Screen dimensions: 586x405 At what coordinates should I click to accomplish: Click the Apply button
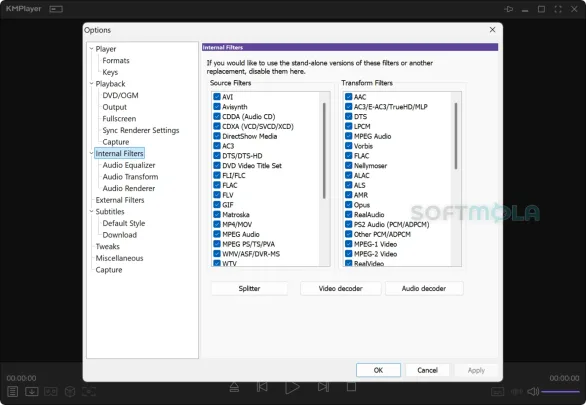476,370
